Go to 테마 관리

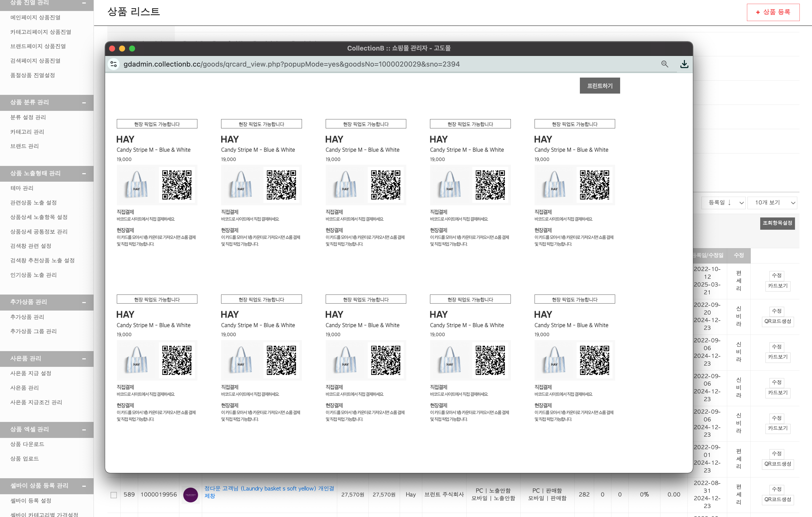point(22,188)
